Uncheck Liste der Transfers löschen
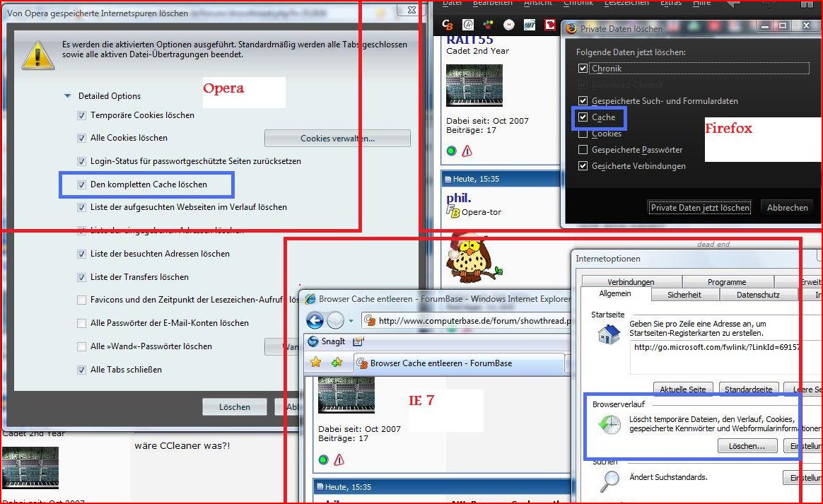The image size is (823, 504). (x=81, y=277)
